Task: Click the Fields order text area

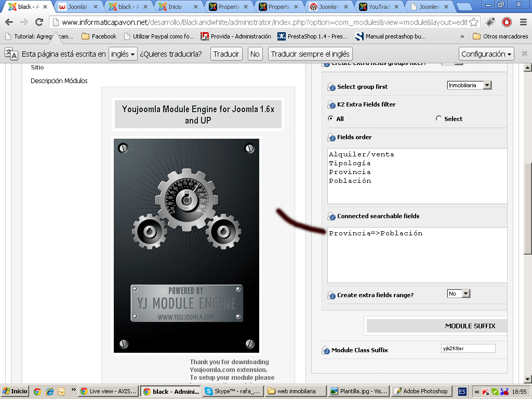Action: click(x=417, y=176)
